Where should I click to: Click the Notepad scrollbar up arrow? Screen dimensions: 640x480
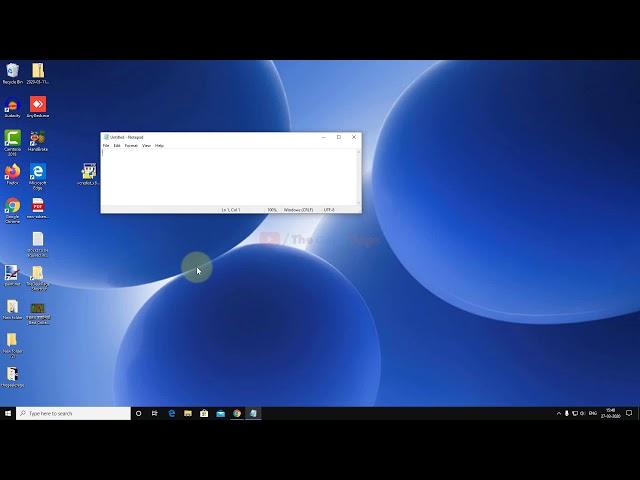(359, 152)
